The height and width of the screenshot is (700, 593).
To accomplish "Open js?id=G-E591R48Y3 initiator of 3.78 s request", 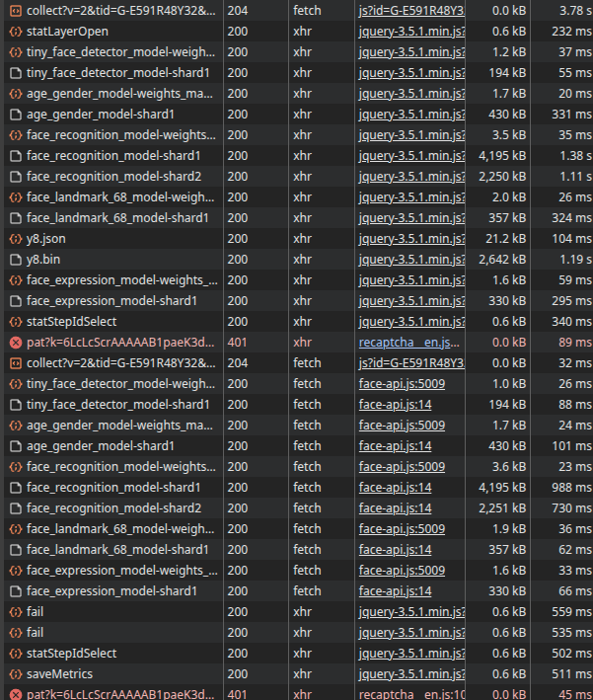I will (x=410, y=11).
